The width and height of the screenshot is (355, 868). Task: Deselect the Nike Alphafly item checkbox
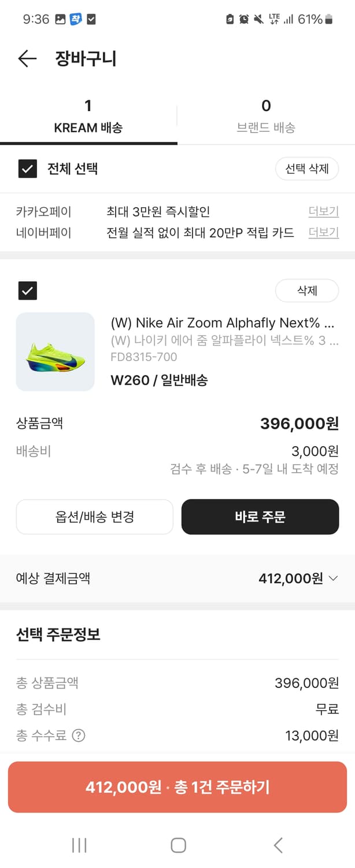click(x=27, y=290)
